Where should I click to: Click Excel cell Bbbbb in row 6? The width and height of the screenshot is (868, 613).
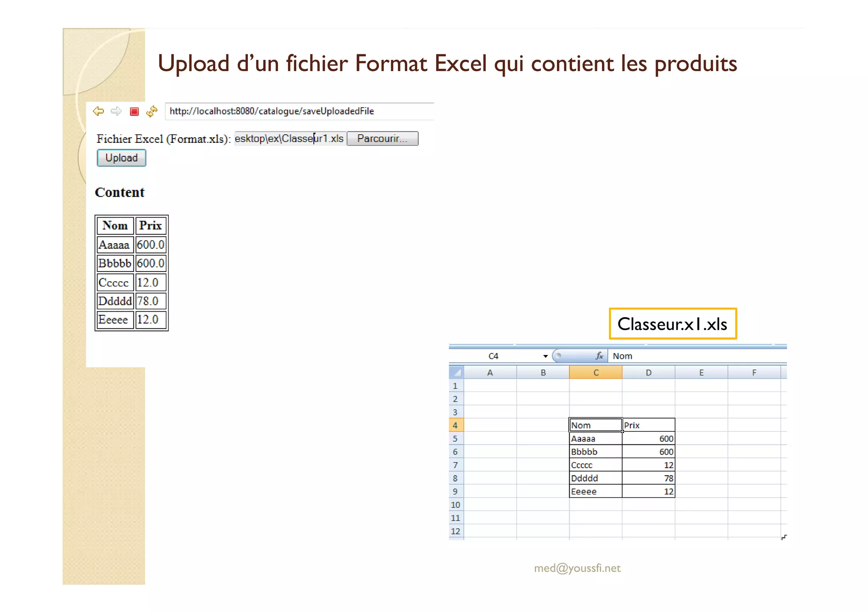coord(595,452)
